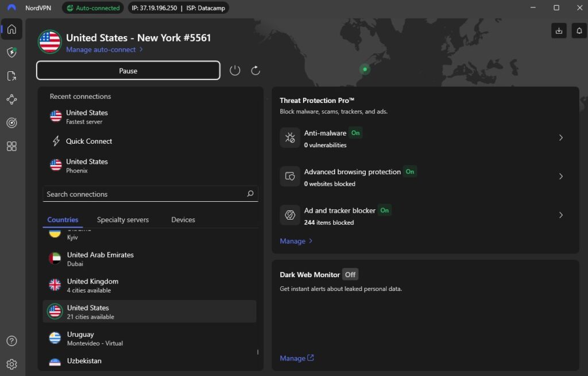Switch to the Devices tab
588x376 pixels.
(183, 220)
